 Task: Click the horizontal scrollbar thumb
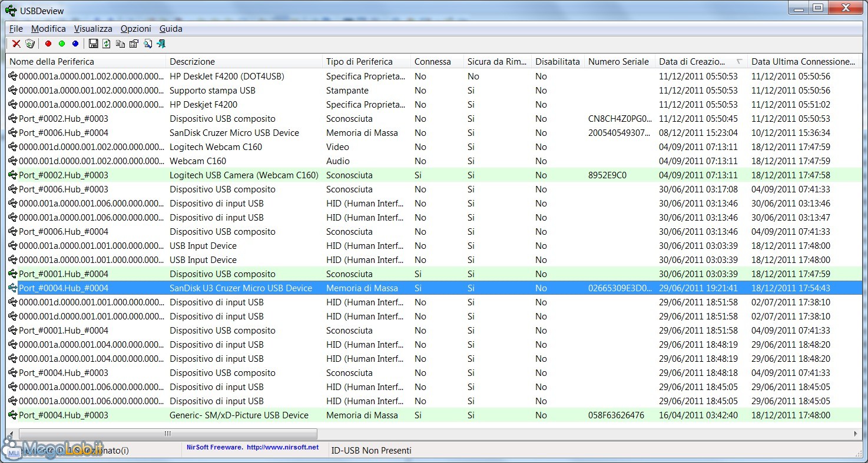coord(168,434)
